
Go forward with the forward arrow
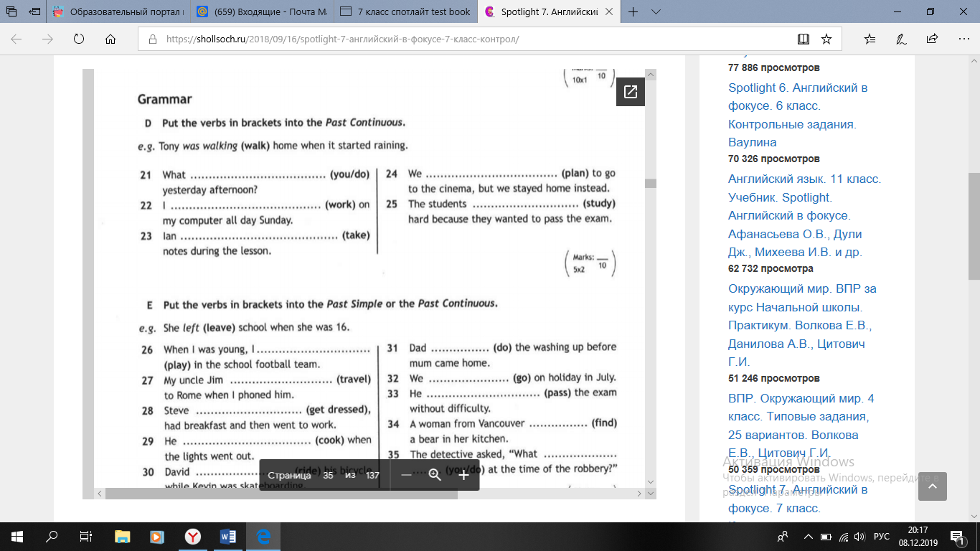[47, 39]
